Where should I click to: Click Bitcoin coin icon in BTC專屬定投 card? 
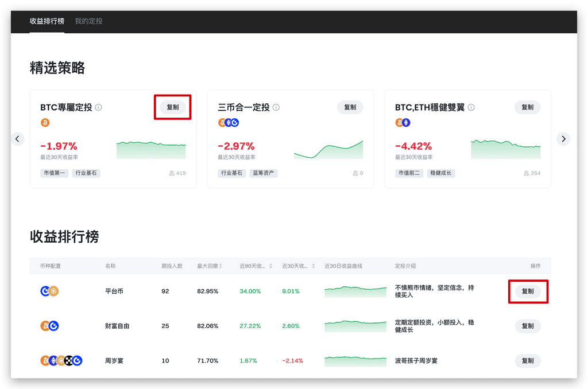45,123
